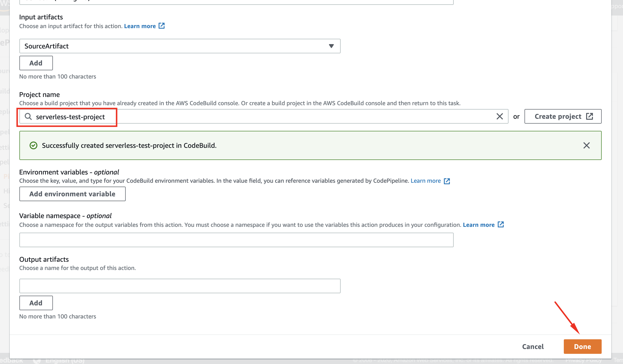This screenshot has height=364, width=623.
Task: Open Learn more link for Environment variables
Action: [x=426, y=181]
